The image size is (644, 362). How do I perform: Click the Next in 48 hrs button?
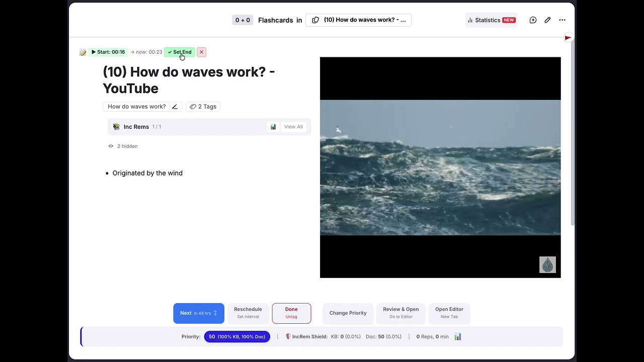click(199, 313)
